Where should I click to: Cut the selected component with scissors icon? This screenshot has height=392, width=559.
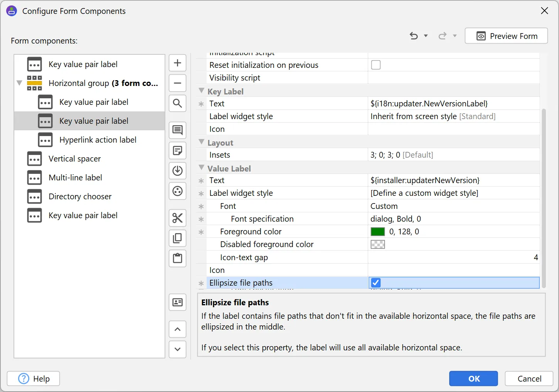177,218
